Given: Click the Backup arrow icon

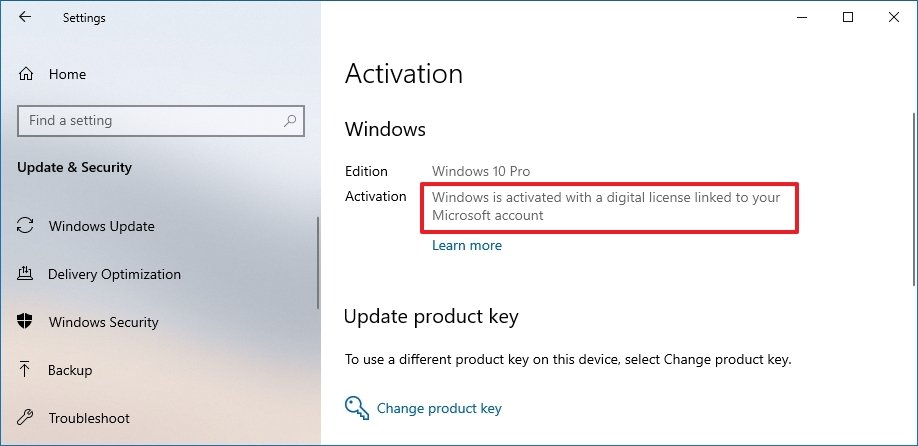Looking at the screenshot, I should [25, 369].
